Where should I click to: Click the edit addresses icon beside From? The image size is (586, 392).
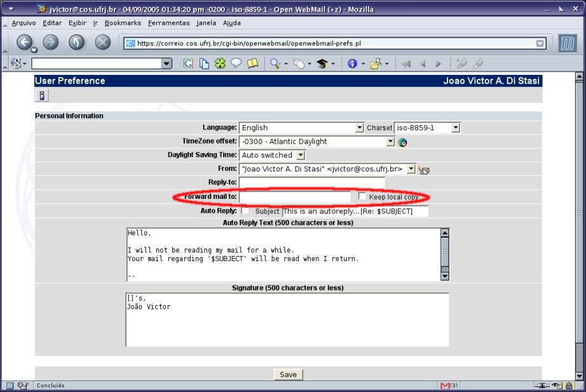tap(424, 170)
